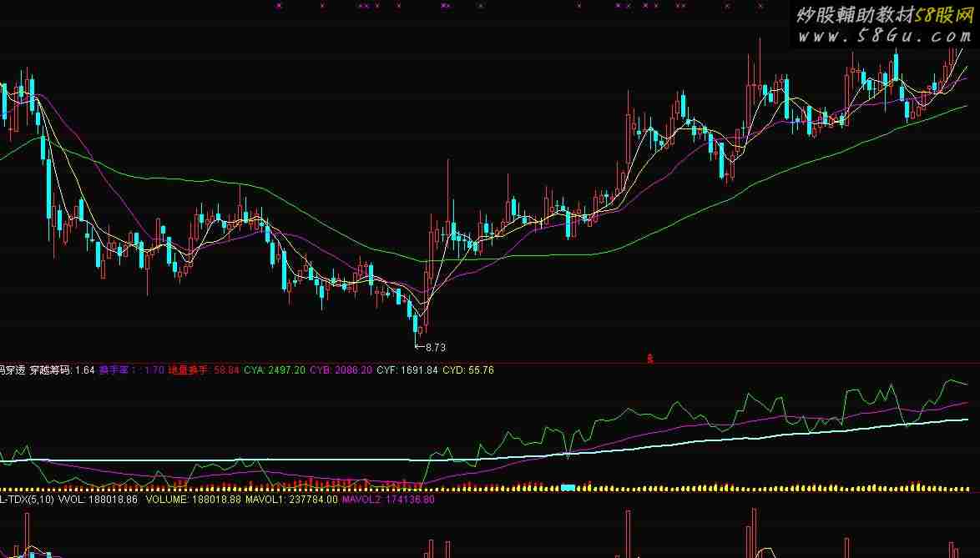
Task: Click the small red marker icon below chart
Action: pos(649,359)
